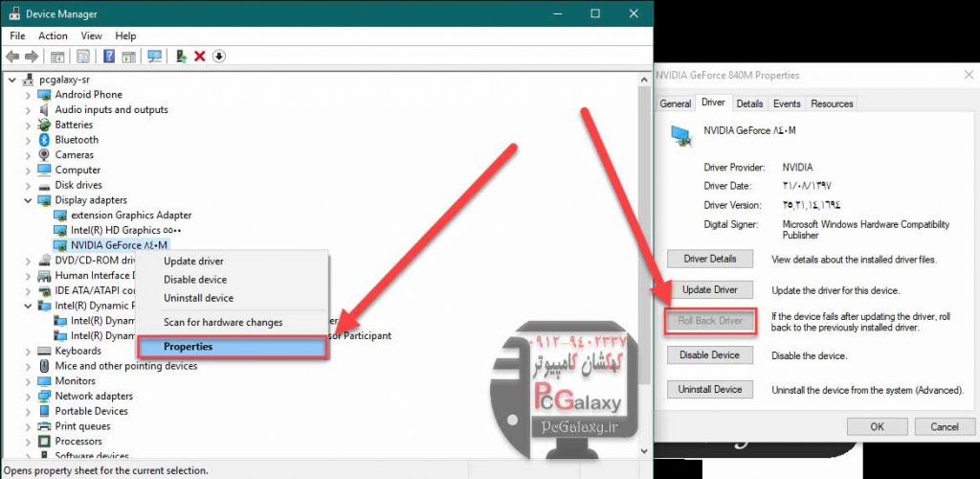Select Update driver in the context menu
The width and height of the screenshot is (980, 479).
[x=193, y=261]
